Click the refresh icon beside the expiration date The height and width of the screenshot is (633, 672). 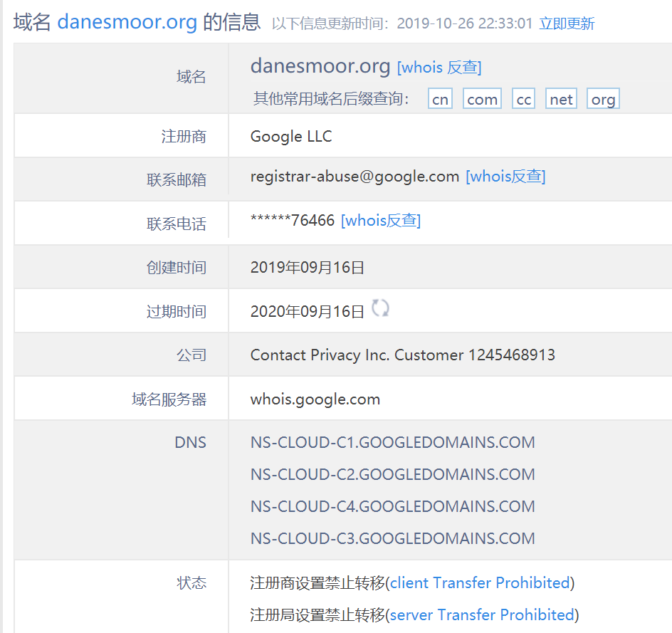coord(380,308)
